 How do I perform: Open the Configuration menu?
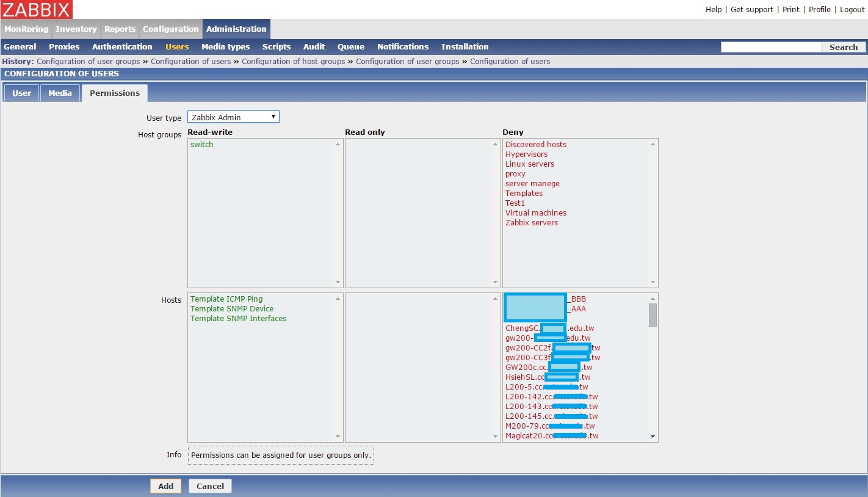pos(170,29)
